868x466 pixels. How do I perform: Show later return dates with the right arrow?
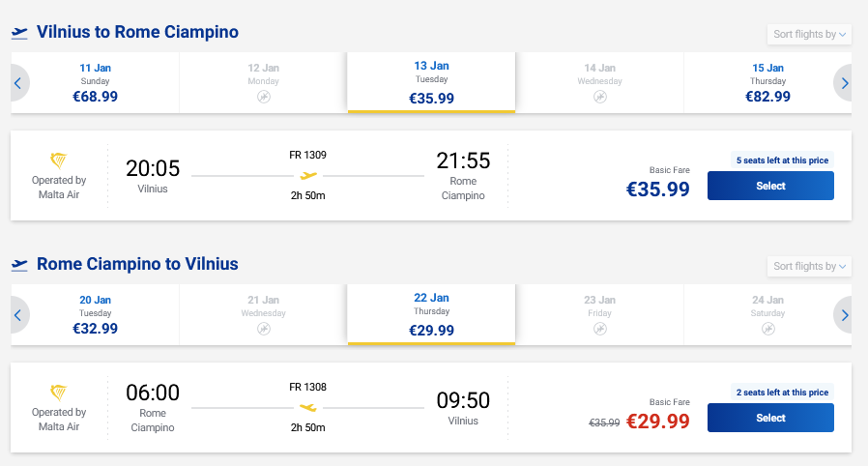845,315
